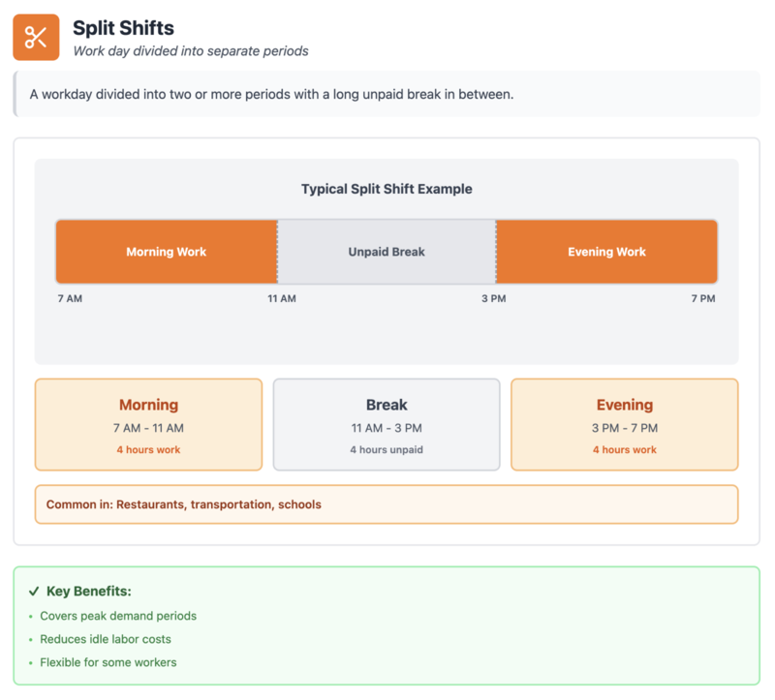Click the 11 AM timeline label

tap(281, 299)
